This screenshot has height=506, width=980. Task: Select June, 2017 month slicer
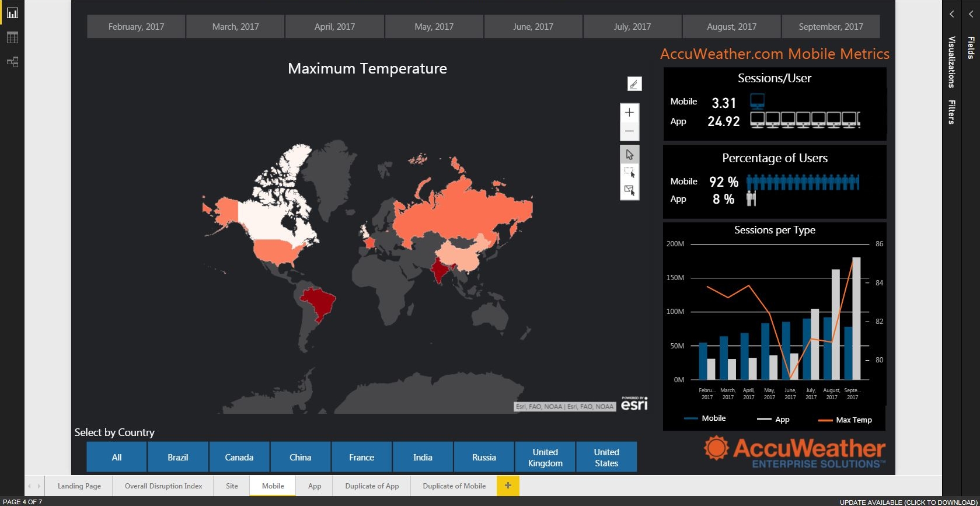533,27
